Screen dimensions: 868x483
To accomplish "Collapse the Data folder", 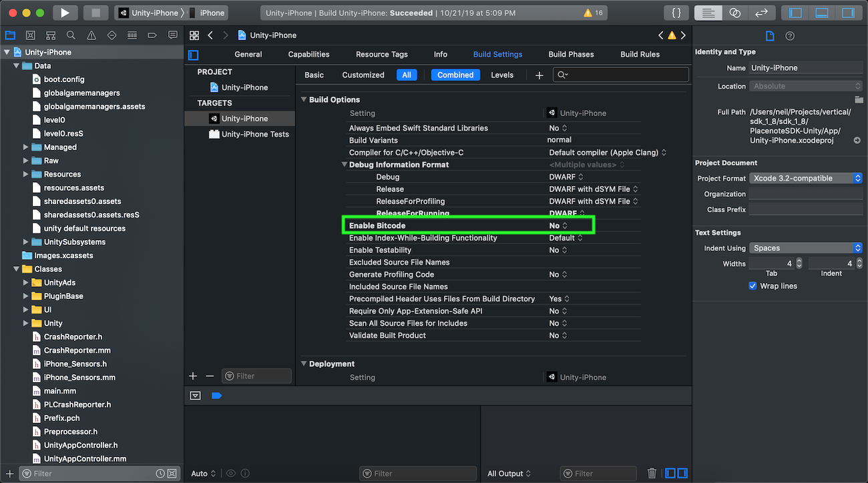I will 17,66.
